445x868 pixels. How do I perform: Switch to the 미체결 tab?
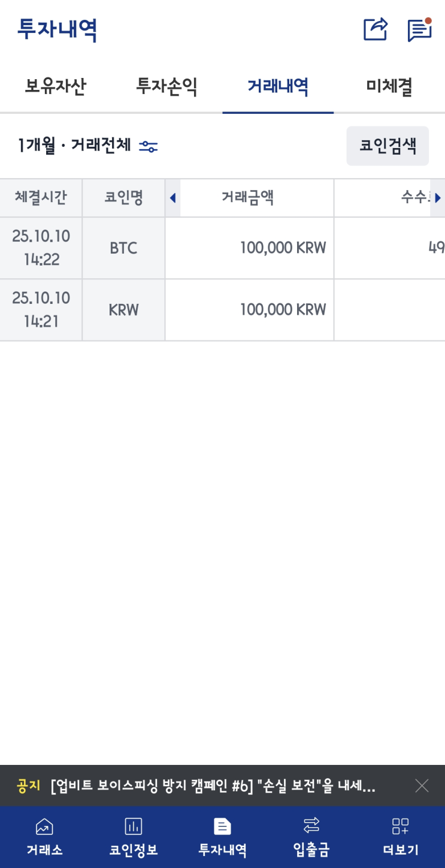point(389,87)
